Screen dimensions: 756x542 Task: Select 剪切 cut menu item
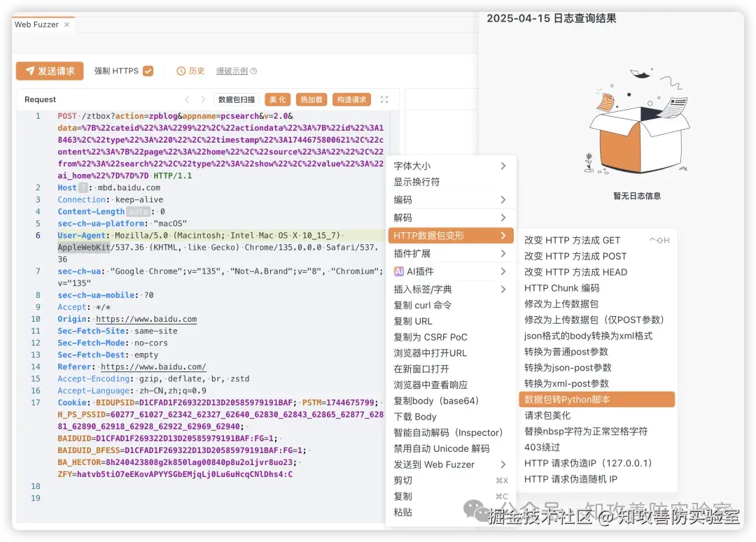point(451,480)
